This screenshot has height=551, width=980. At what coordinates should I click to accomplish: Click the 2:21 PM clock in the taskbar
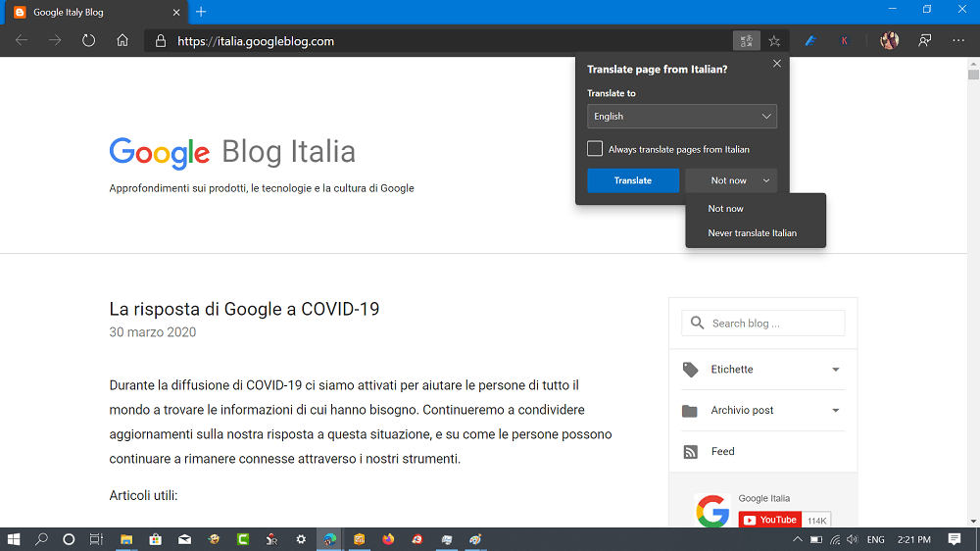click(x=913, y=539)
